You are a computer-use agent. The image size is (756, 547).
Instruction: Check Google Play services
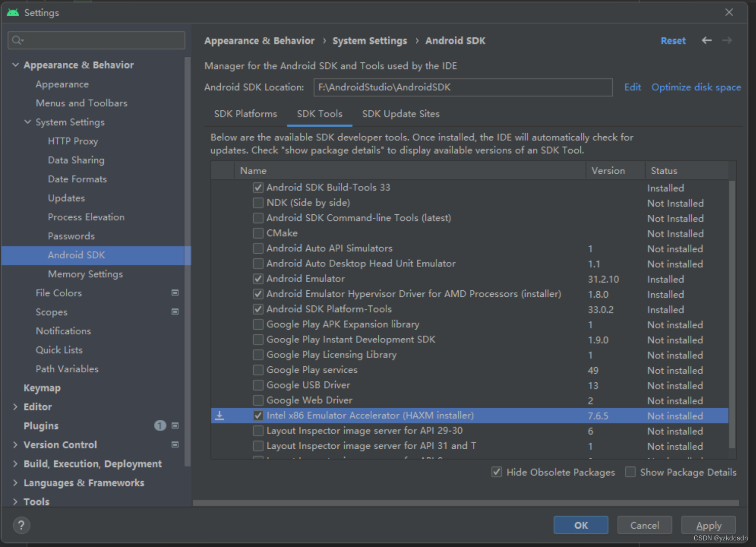tap(258, 370)
